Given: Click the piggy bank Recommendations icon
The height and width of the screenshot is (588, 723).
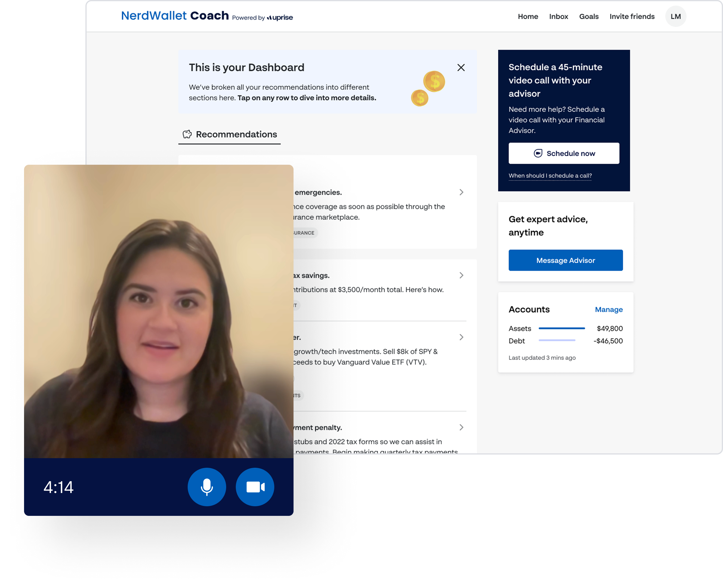Looking at the screenshot, I should (x=187, y=134).
